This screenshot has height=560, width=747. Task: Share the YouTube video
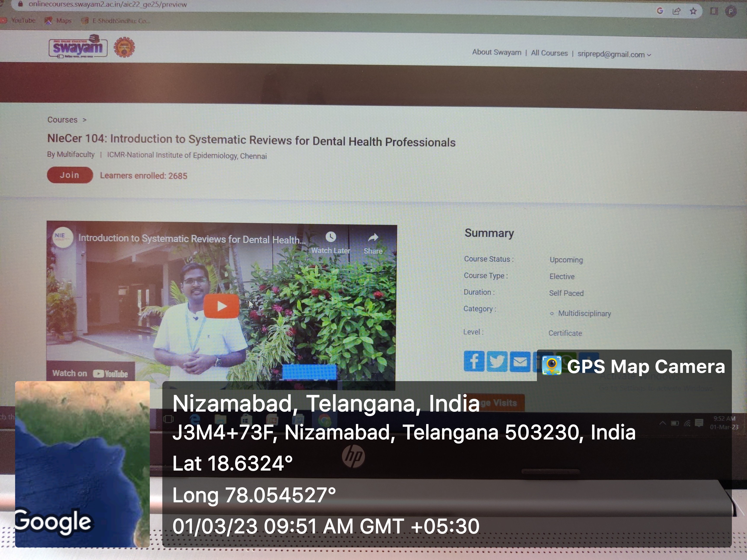coord(373,243)
